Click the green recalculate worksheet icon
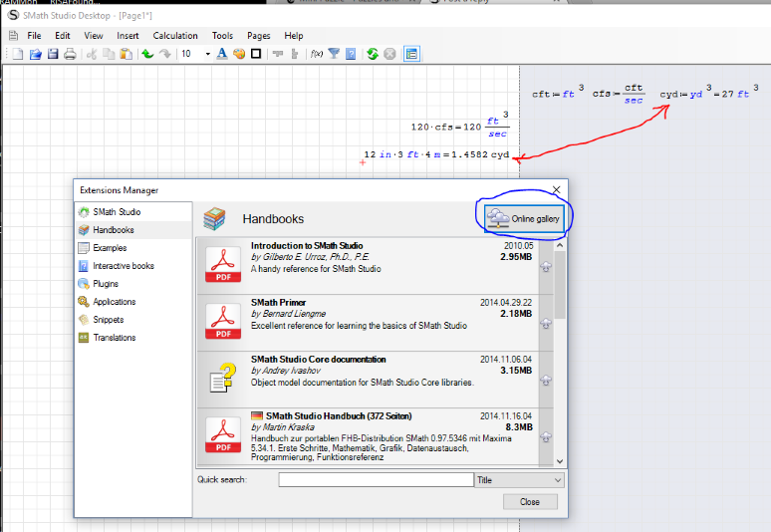771x532 pixels. (x=373, y=54)
